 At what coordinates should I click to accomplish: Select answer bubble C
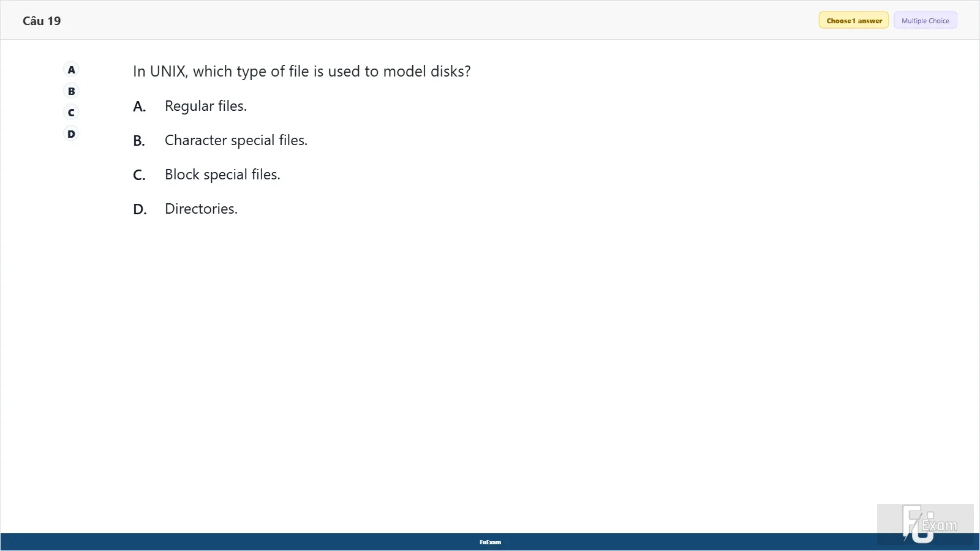click(72, 113)
